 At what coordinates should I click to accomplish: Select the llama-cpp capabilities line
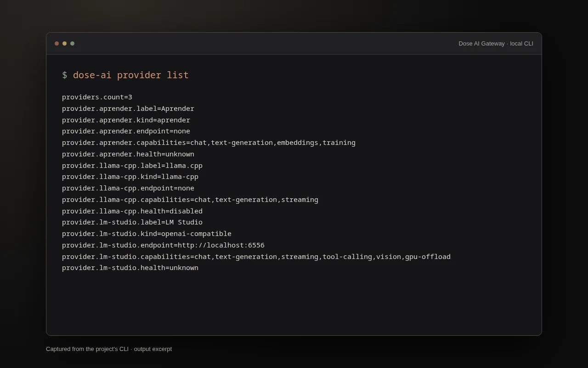(x=190, y=200)
